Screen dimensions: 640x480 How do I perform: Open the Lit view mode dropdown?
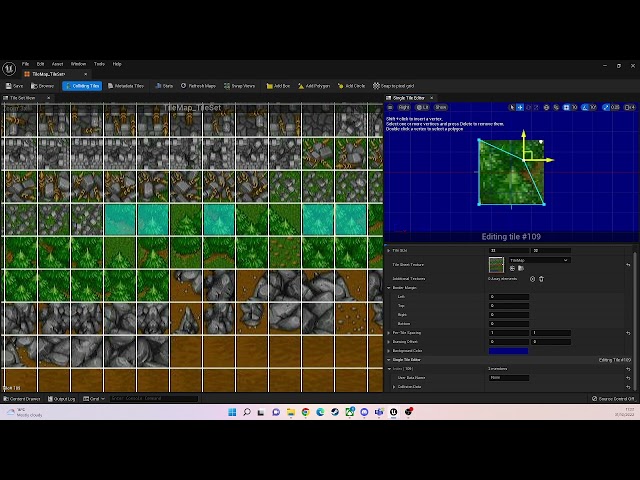422,107
